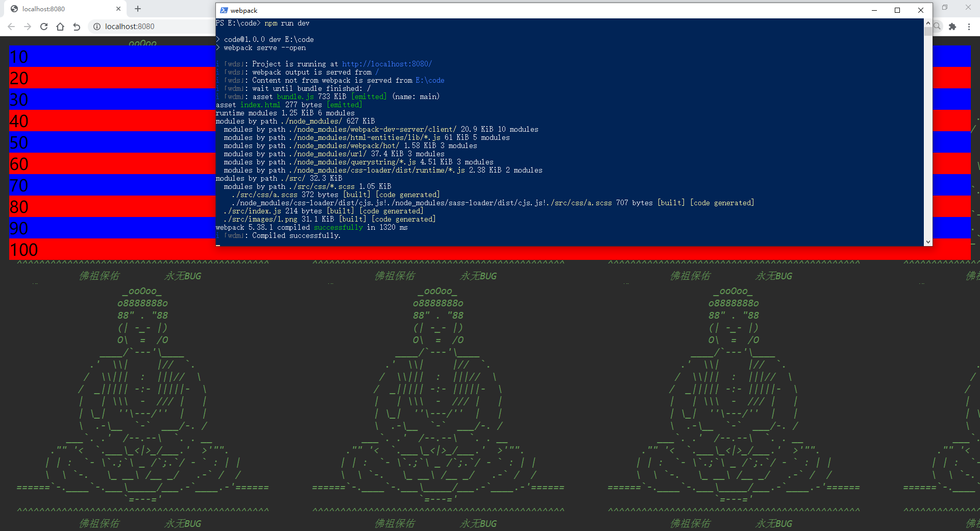Maximize the webpack terminal window

pos(897,10)
